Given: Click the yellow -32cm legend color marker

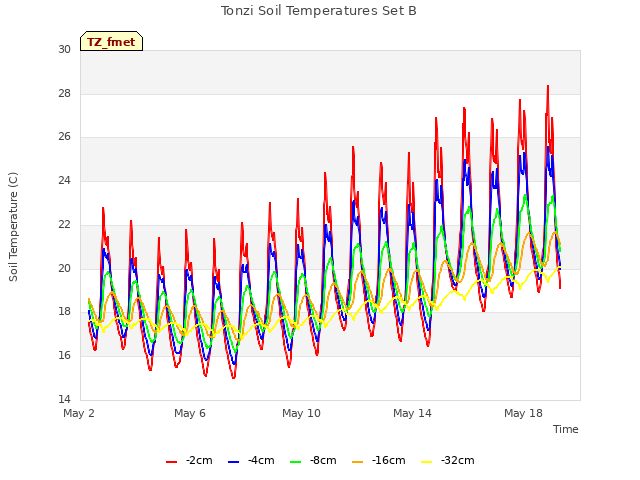Looking at the screenshot, I should point(427,462).
